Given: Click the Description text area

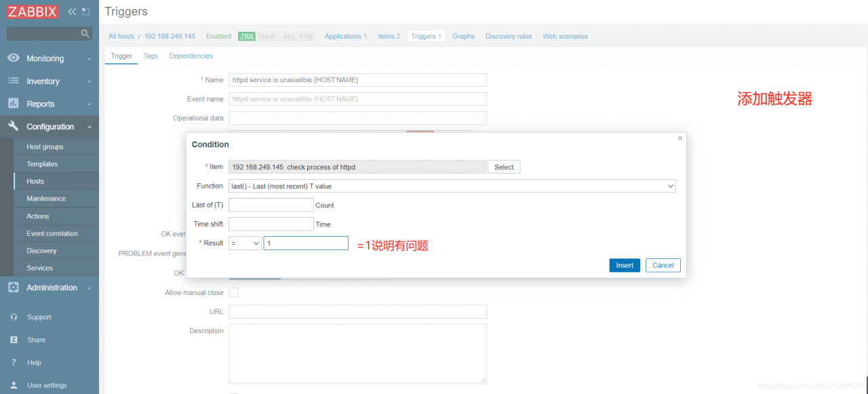Looking at the screenshot, I should 358,354.
